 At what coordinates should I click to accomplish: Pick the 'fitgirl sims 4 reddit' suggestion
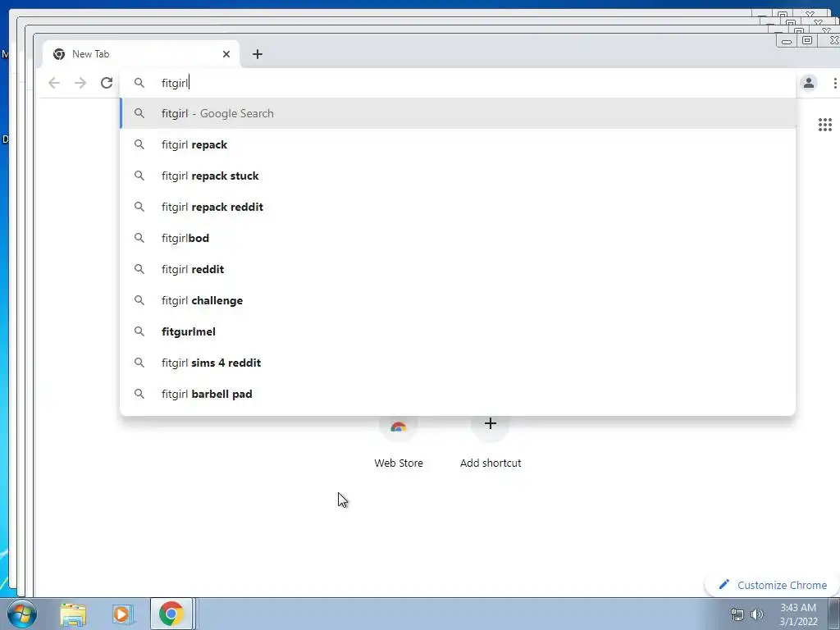click(x=458, y=363)
